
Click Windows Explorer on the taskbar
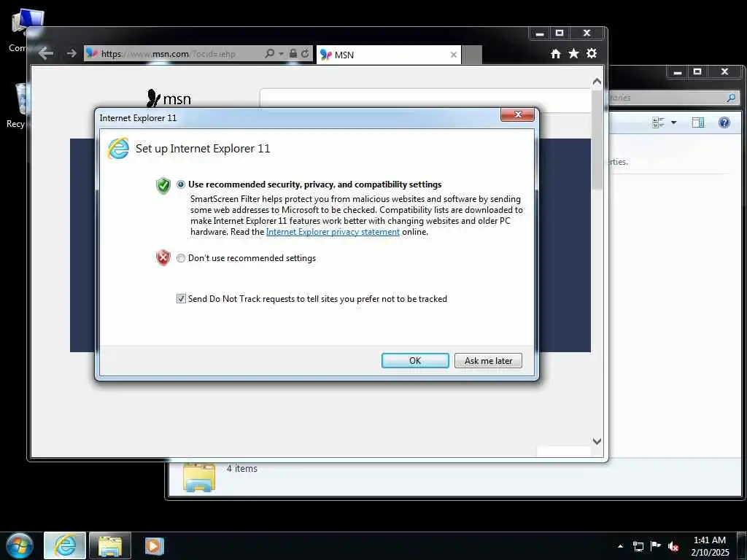tap(110, 545)
